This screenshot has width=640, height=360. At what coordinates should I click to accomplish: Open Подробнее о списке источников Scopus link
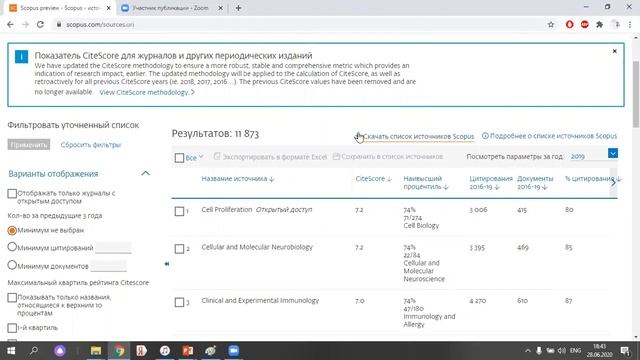(549, 136)
